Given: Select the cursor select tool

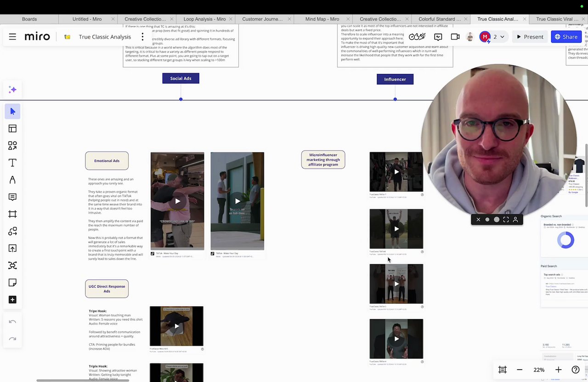Looking at the screenshot, I should 12,111.
